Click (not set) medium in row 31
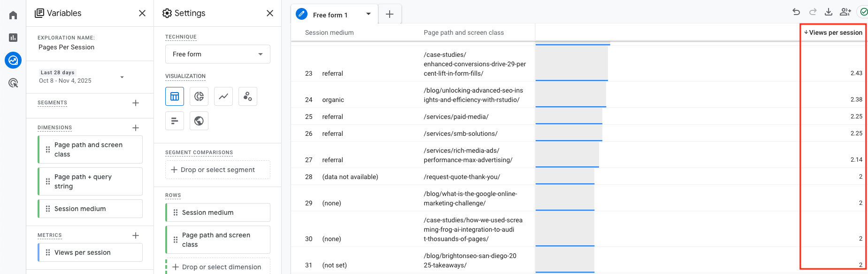This screenshot has width=868, height=274. click(335, 265)
